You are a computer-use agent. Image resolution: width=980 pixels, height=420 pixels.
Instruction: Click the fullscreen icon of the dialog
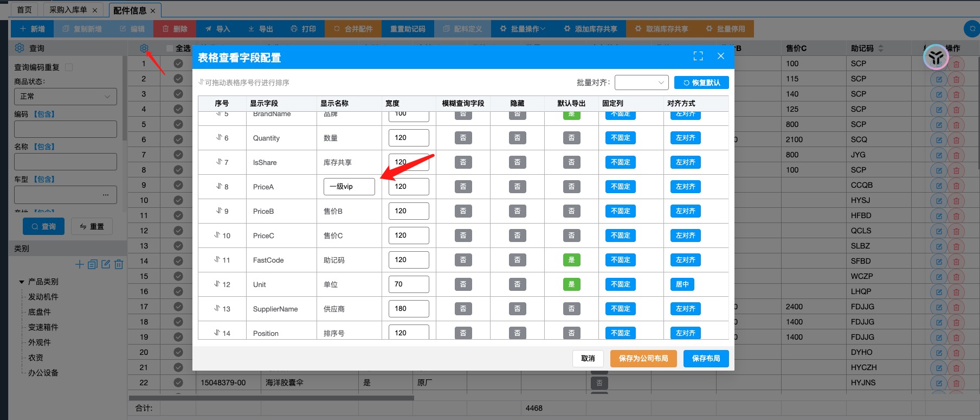coord(698,56)
